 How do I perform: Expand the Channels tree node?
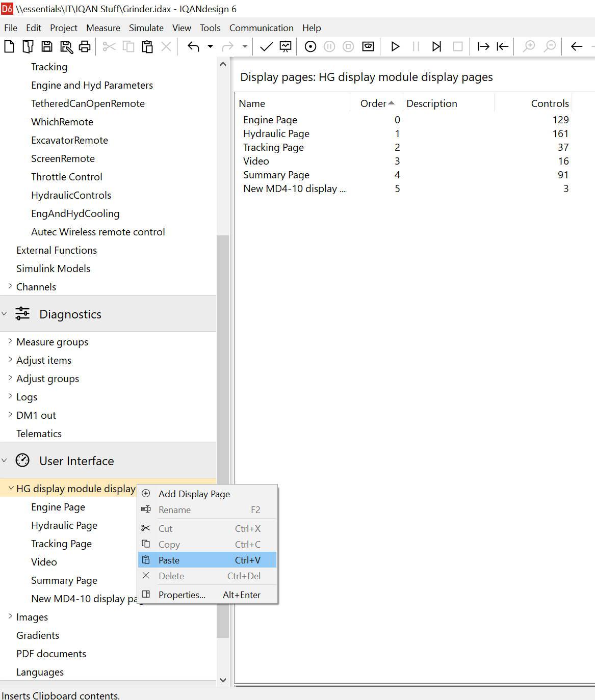[10, 286]
